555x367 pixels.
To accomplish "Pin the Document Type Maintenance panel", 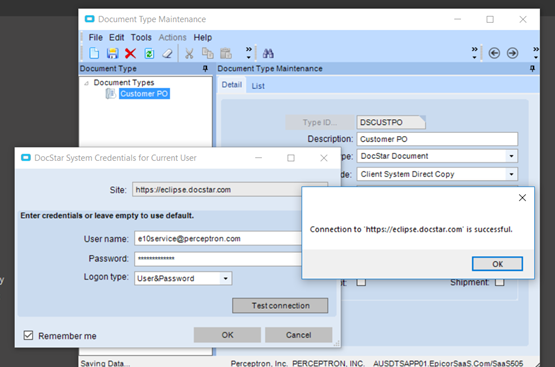I will tap(532, 68).
